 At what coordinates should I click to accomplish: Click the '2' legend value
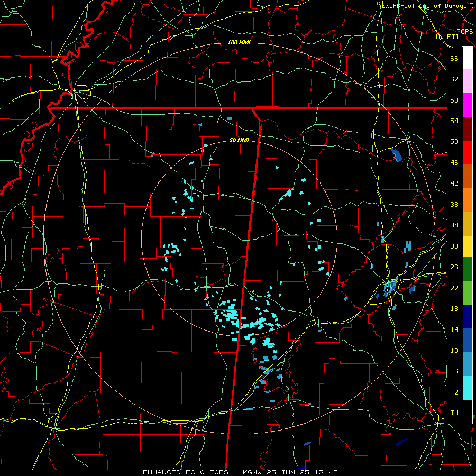click(456, 392)
